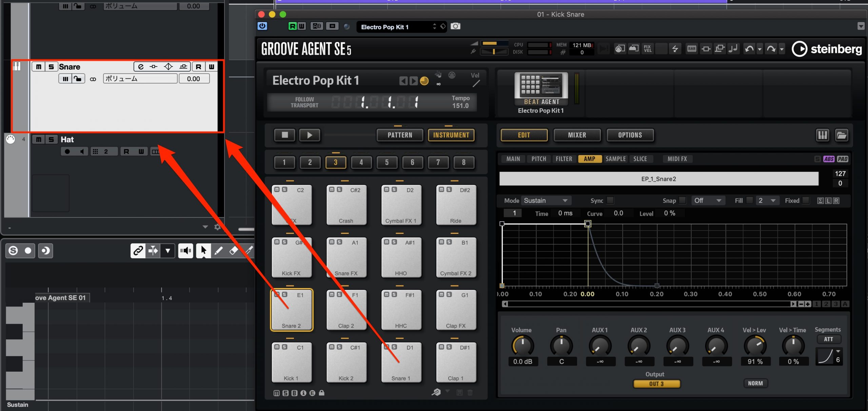Switch to the MIDI FX tab
868x411 pixels.
[677, 159]
